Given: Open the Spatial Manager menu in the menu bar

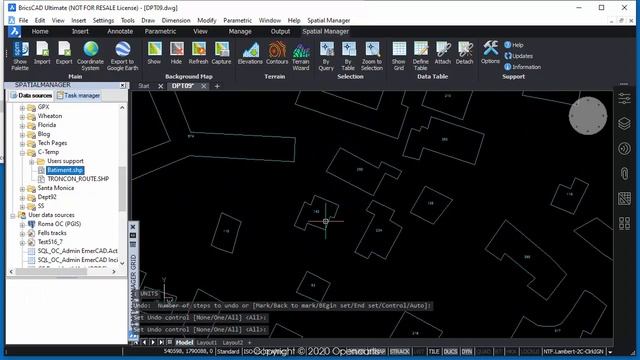Looking at the screenshot, I should pyautogui.click(x=329, y=20).
